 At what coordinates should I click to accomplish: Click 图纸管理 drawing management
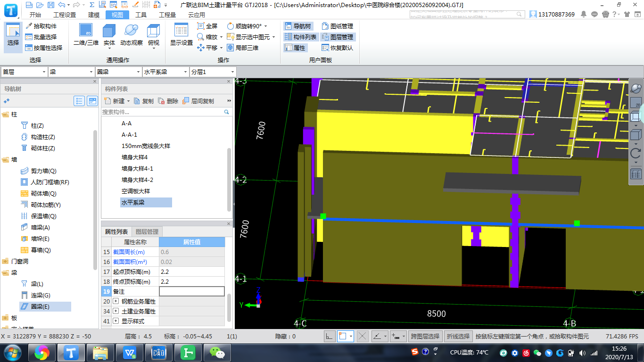click(x=338, y=26)
